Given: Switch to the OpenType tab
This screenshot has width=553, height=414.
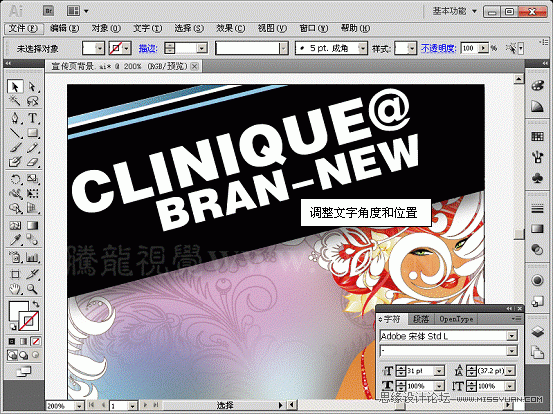Looking at the screenshot, I should (456, 319).
